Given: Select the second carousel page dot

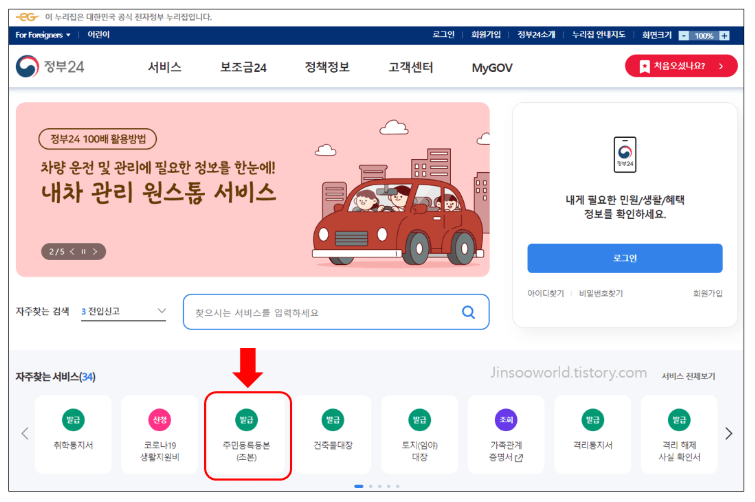Looking at the screenshot, I should coord(370,486).
